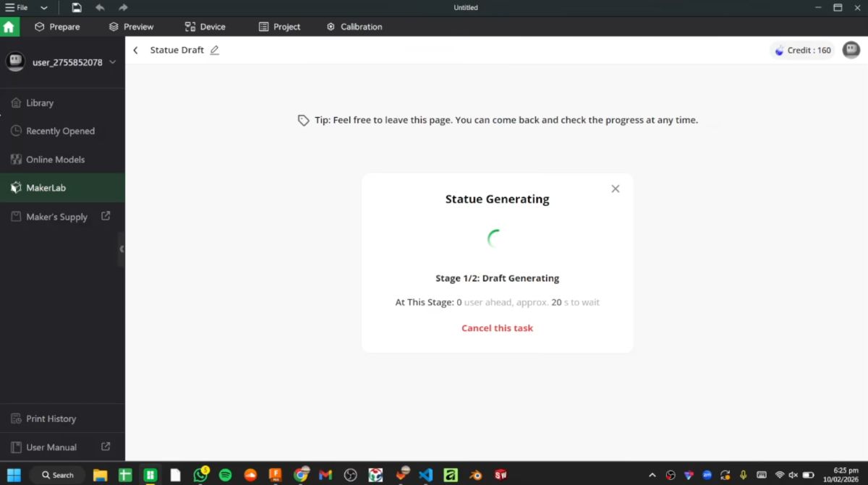Open the profile avatar at top right
This screenshot has width=868, height=485.
pyautogui.click(x=851, y=50)
